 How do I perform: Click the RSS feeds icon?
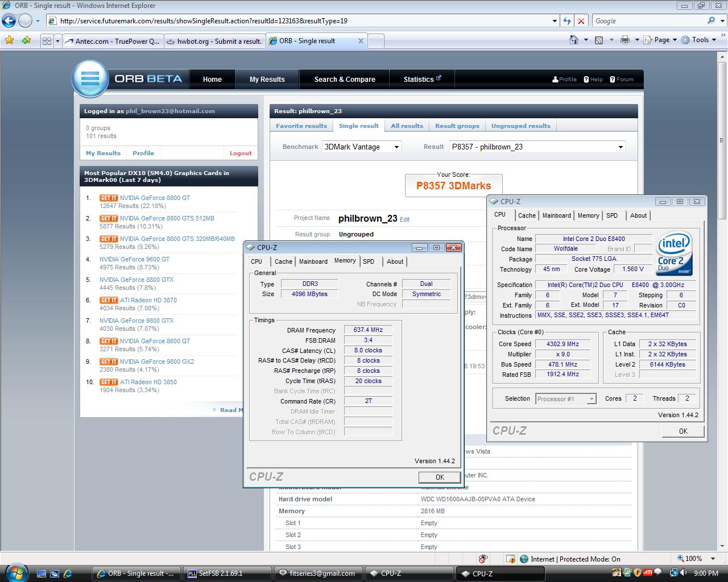click(599, 40)
